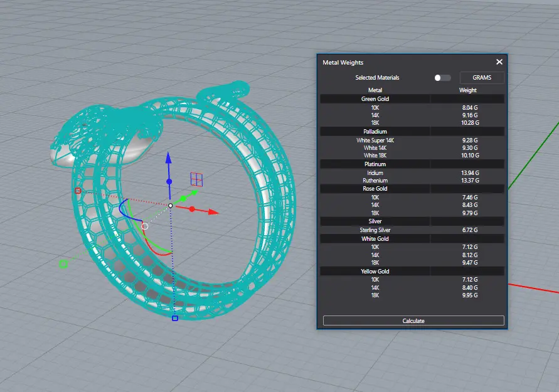
Task: Click the 13.37 G weight value
Action: pyautogui.click(x=470, y=181)
